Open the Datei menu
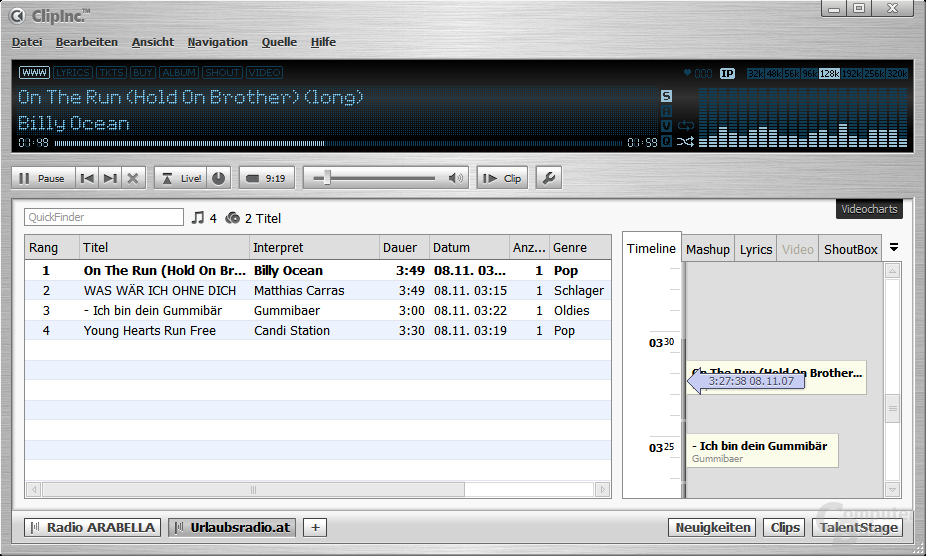 point(27,42)
